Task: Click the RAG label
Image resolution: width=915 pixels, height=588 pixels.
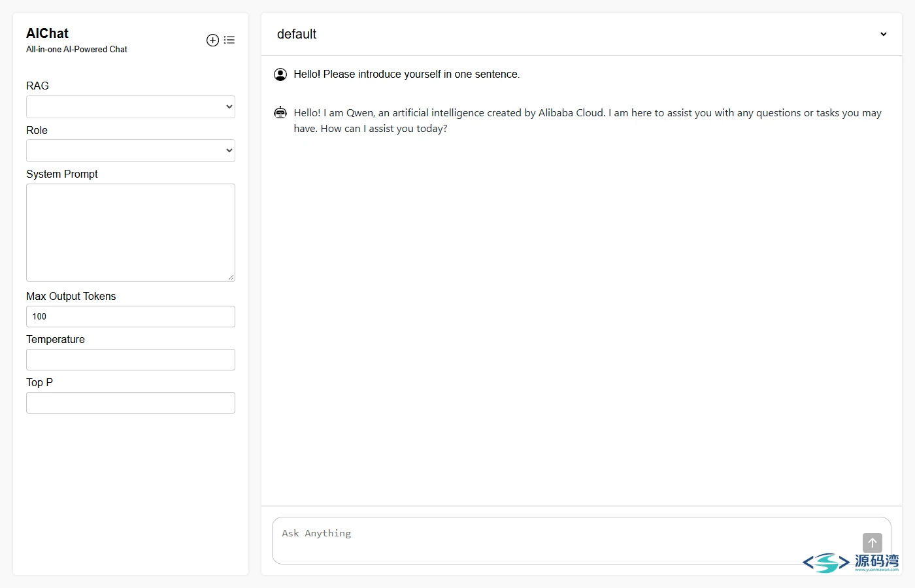Action: pos(37,86)
